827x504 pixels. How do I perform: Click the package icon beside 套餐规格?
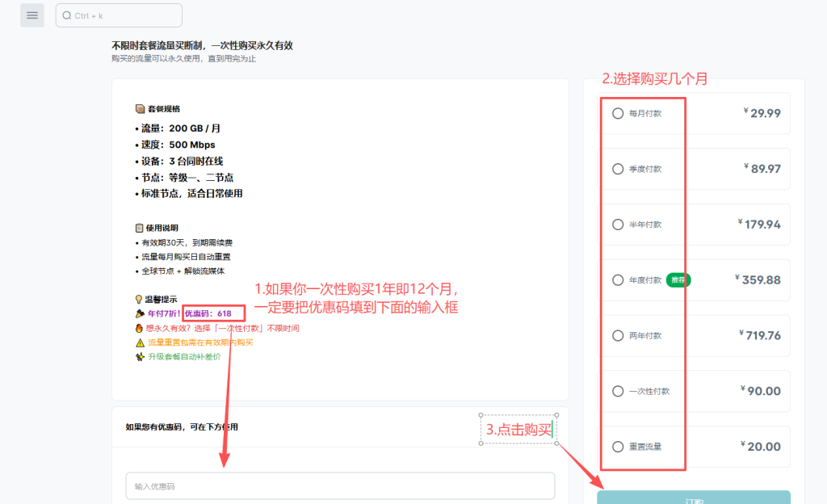click(x=140, y=109)
